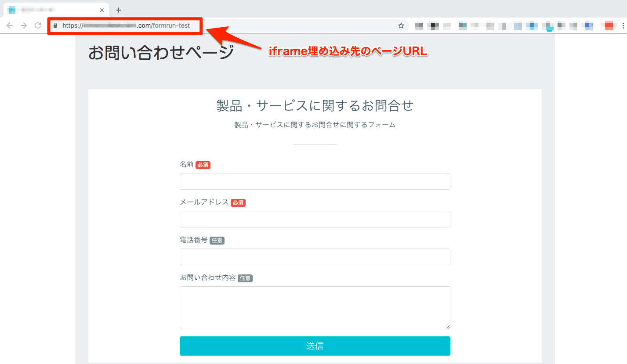Screen dimensions: 627x364
Task: Click the forward navigation arrow
Action: 23,25
